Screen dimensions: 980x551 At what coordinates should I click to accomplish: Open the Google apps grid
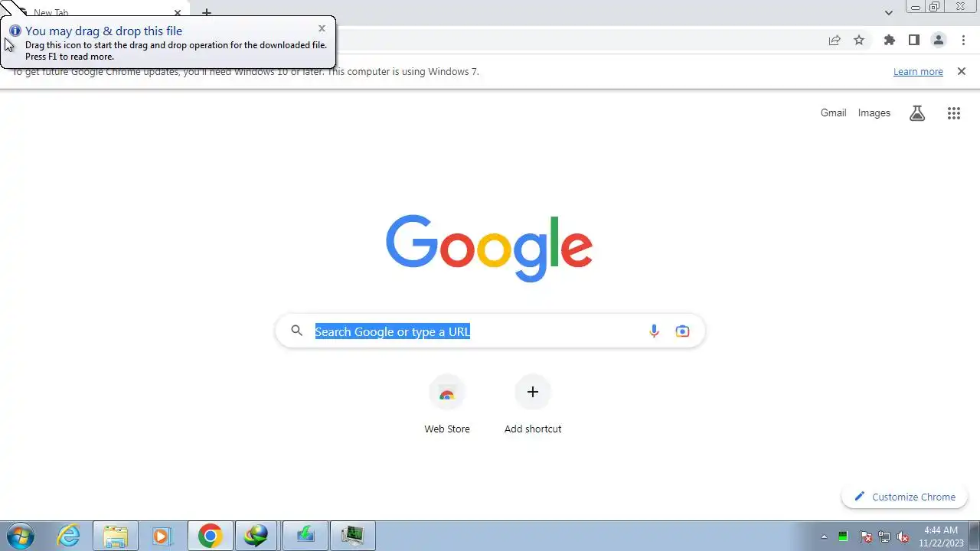pos(953,113)
